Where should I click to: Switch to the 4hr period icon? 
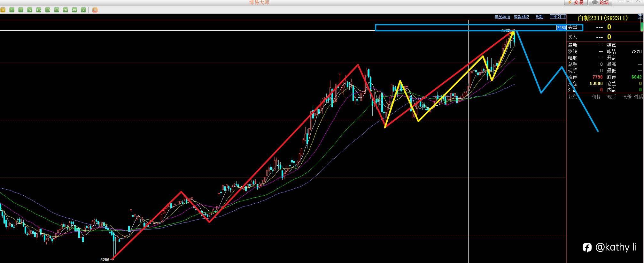74,10
